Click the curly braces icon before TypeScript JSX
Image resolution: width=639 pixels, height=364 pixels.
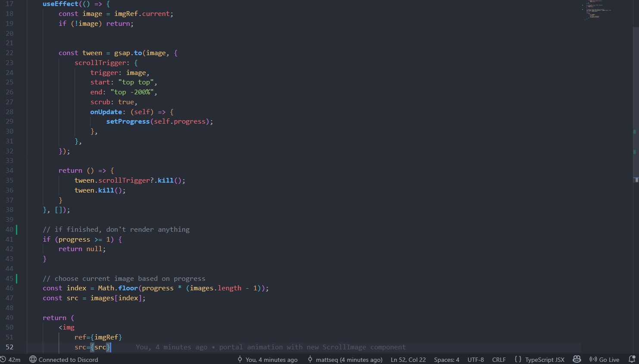click(518, 359)
